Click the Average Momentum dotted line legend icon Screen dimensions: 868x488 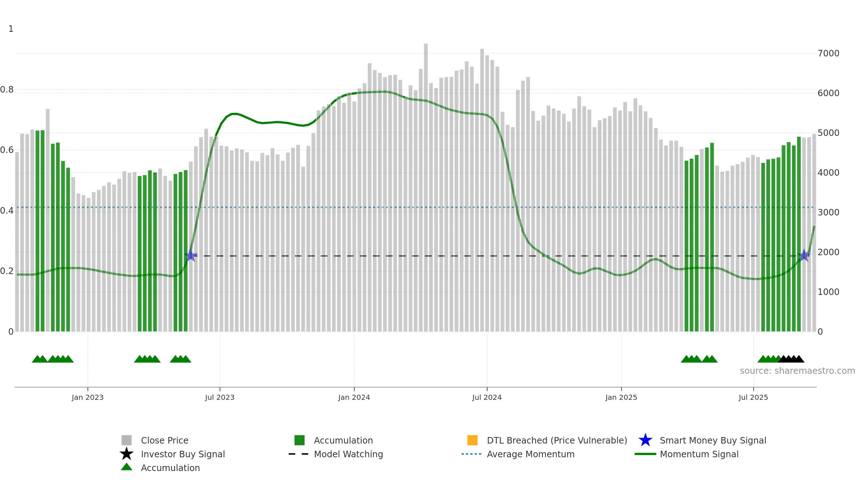[472, 454]
